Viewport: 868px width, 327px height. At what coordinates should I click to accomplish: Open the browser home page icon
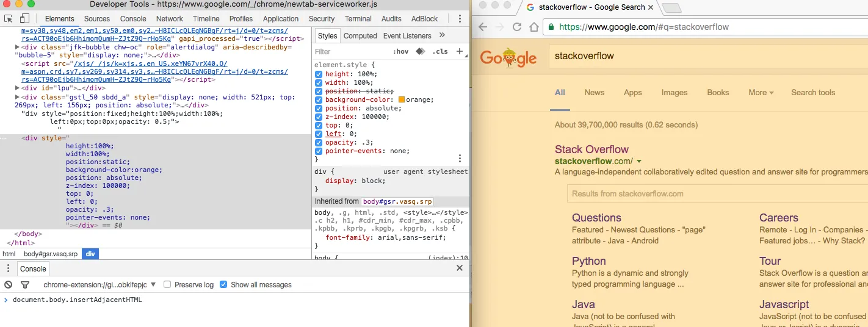coord(534,27)
